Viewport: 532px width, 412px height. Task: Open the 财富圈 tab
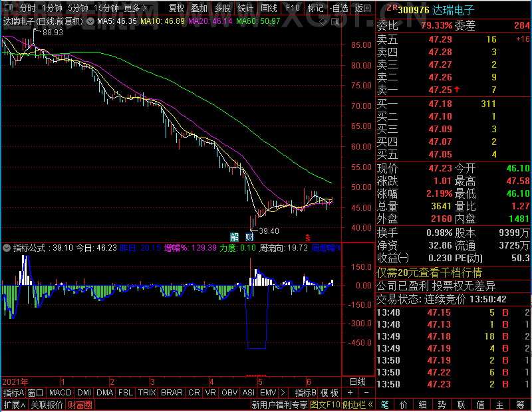coord(80,405)
